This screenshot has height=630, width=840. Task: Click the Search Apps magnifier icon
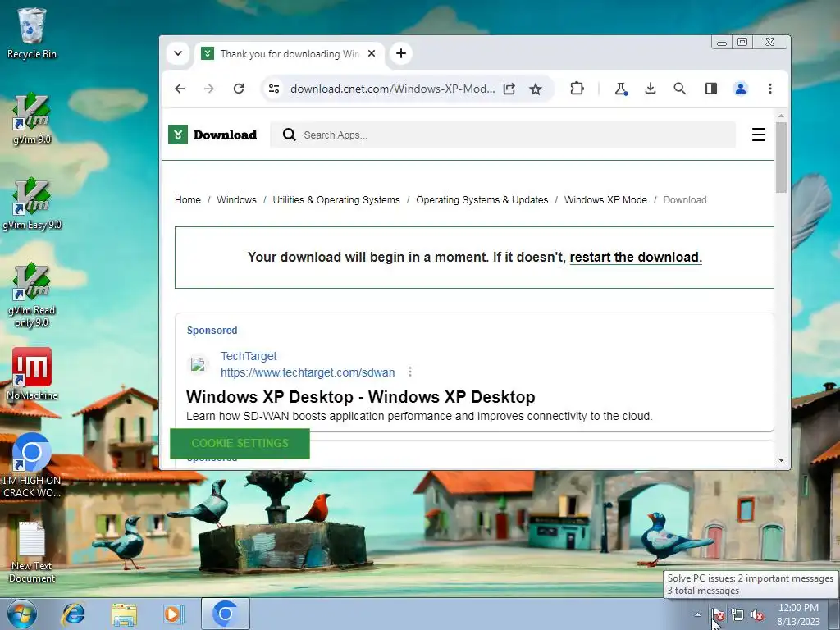(x=290, y=135)
